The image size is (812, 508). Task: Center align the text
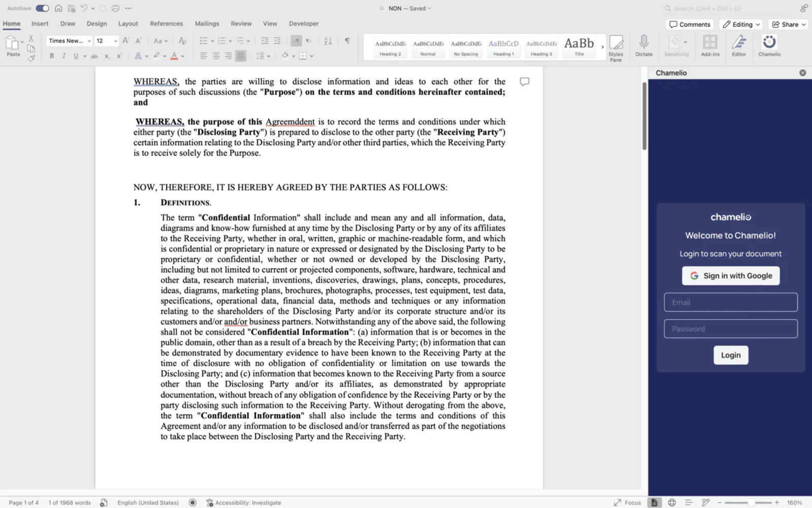tap(216, 56)
